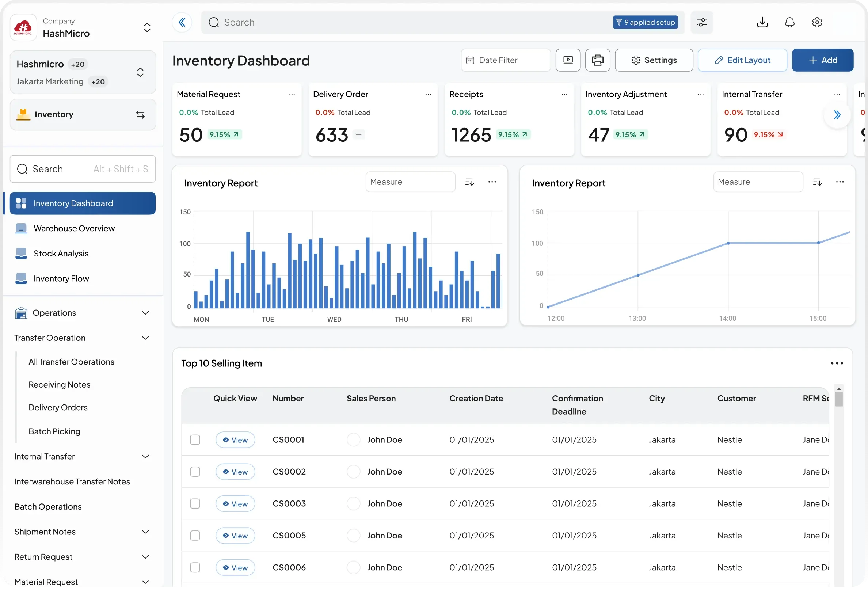Click the print icon button
Image resolution: width=868 pixels, height=590 pixels.
click(598, 60)
